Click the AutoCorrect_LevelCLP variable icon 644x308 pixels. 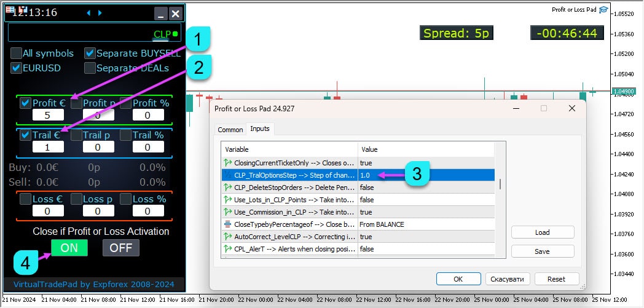[x=228, y=237]
